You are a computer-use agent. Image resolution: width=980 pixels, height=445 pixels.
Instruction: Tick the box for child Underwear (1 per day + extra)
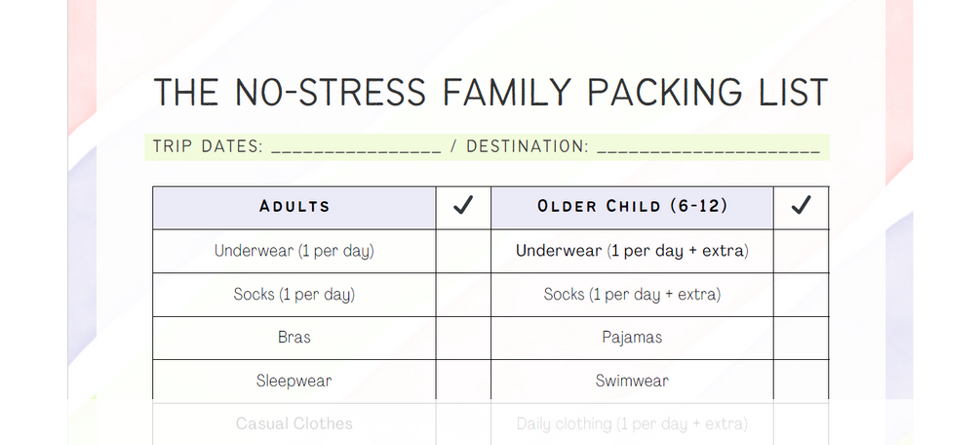tap(802, 251)
